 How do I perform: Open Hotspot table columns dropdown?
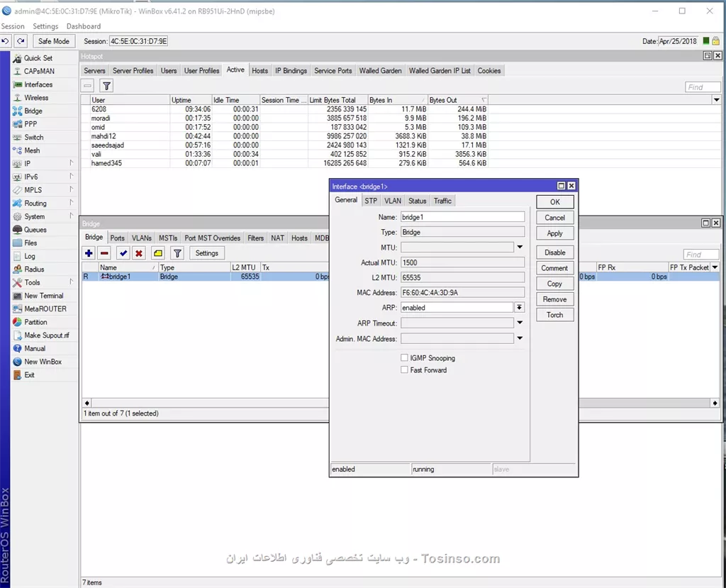(716, 100)
